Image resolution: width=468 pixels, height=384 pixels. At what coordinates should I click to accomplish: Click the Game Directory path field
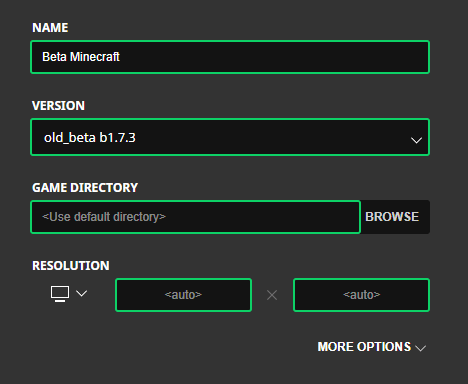coord(195,217)
